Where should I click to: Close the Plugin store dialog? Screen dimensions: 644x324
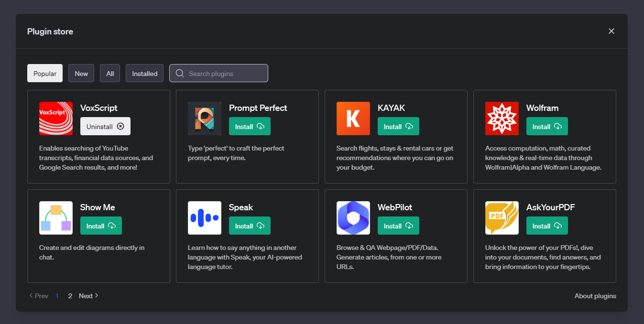coord(611,31)
